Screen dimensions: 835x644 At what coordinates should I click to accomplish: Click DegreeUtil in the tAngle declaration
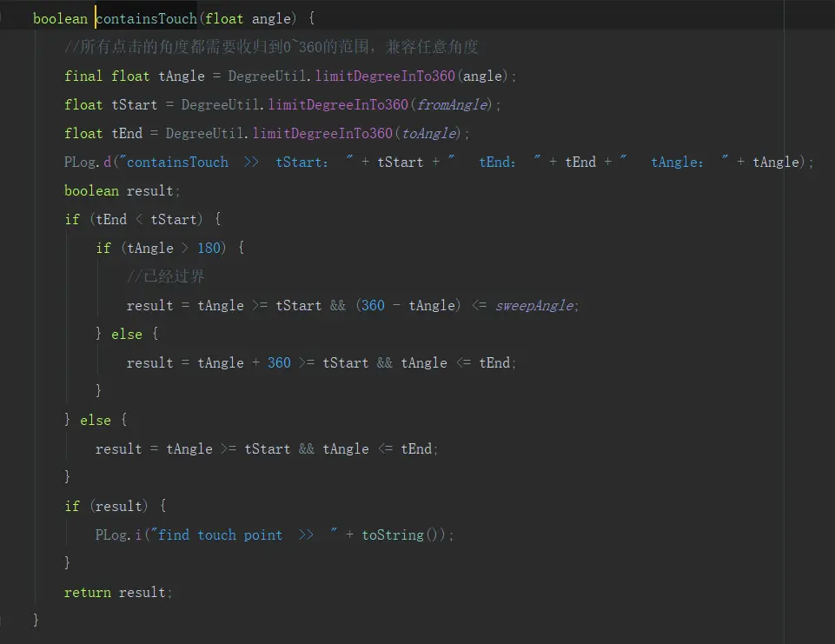click(x=268, y=76)
